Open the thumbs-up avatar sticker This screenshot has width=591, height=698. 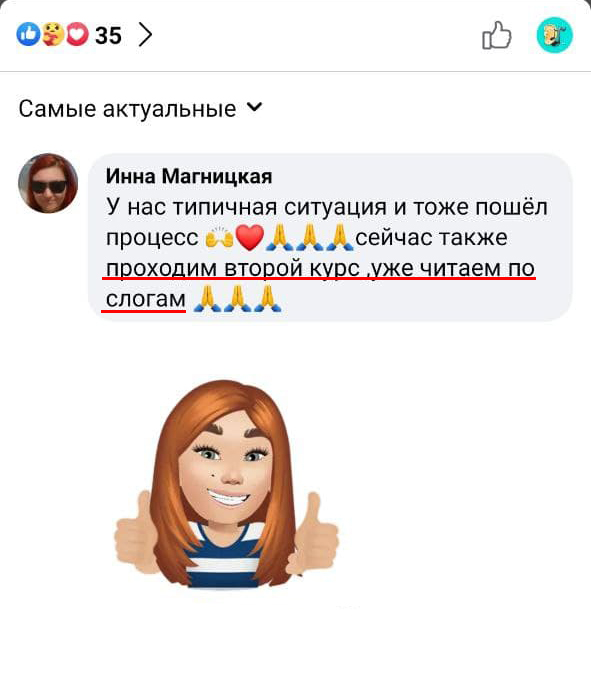coord(227,484)
